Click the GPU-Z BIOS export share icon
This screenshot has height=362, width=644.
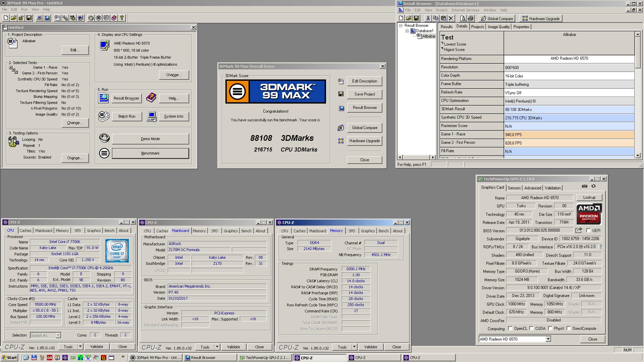(x=579, y=230)
